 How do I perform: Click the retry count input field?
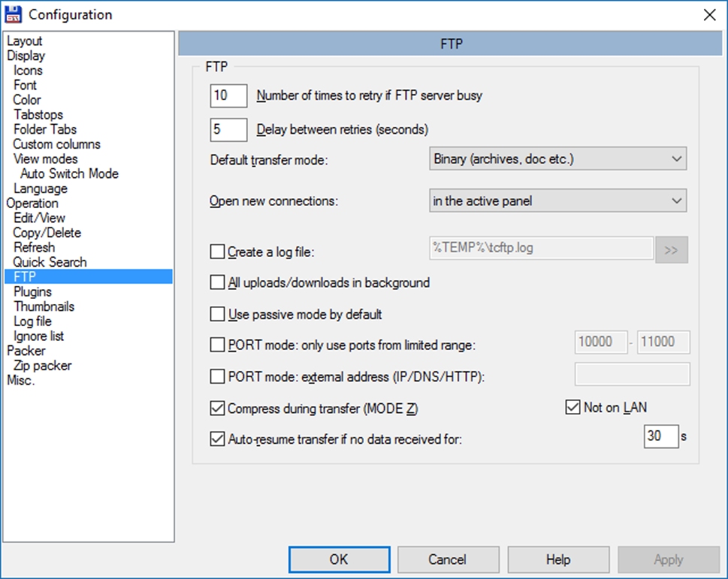(x=228, y=95)
